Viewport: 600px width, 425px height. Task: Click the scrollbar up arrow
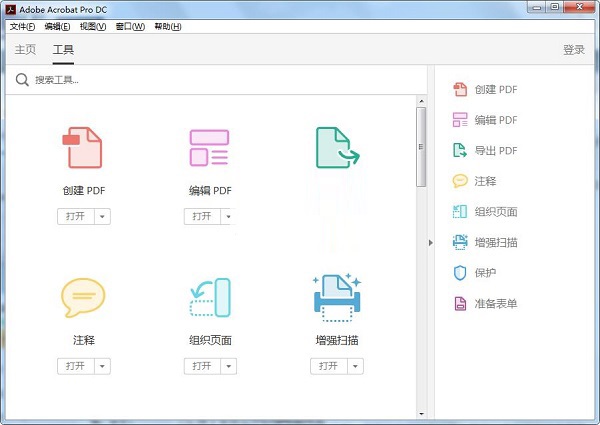pos(421,101)
